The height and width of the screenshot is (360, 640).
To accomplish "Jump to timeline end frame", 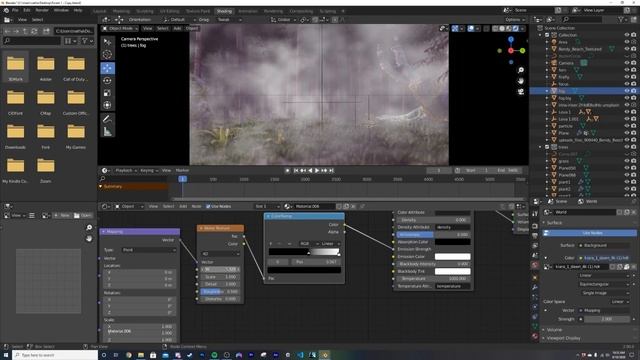I will point(331,170).
